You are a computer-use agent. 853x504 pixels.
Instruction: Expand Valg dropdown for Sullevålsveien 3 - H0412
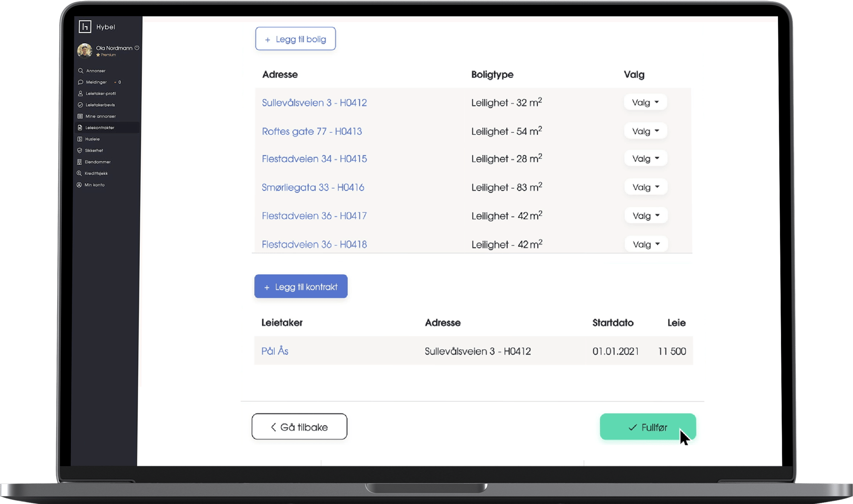click(645, 102)
